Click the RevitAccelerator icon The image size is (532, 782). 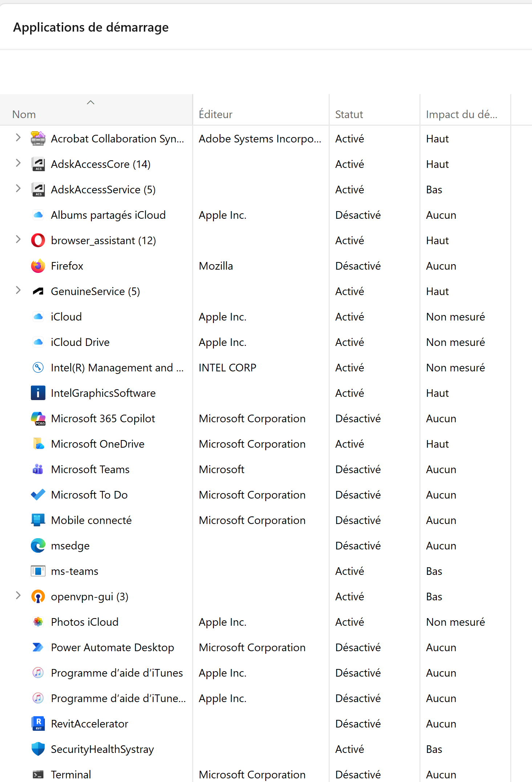[x=38, y=724]
